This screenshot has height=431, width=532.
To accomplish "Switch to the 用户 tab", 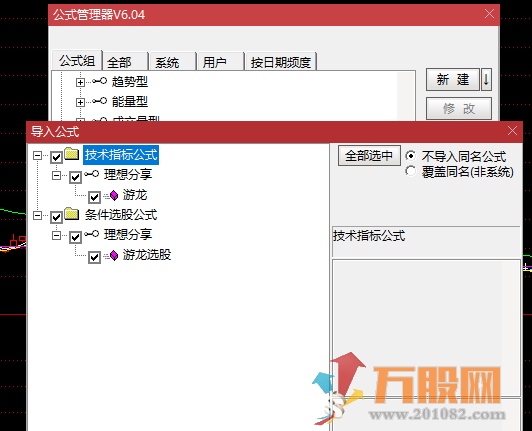I will click(x=221, y=62).
